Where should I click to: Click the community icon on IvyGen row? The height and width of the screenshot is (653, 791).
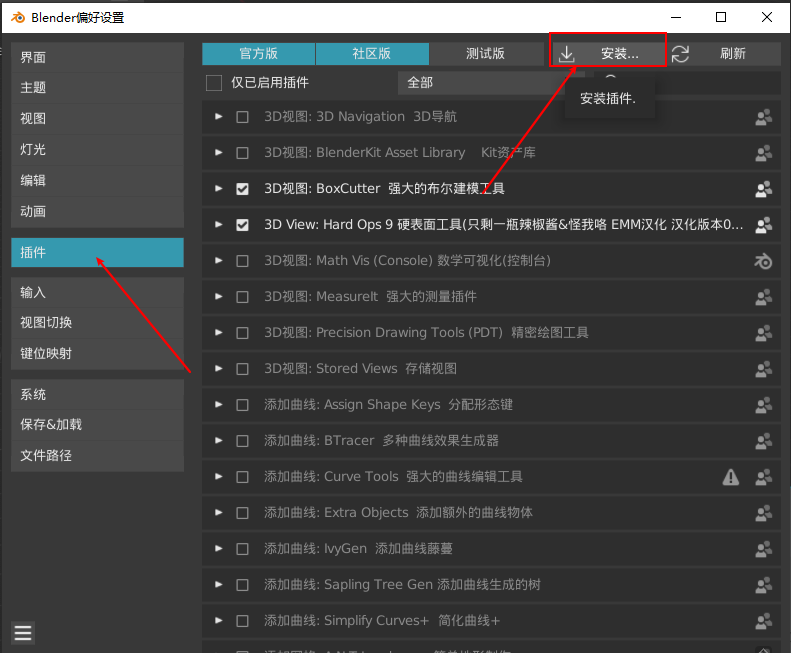pyautogui.click(x=763, y=549)
